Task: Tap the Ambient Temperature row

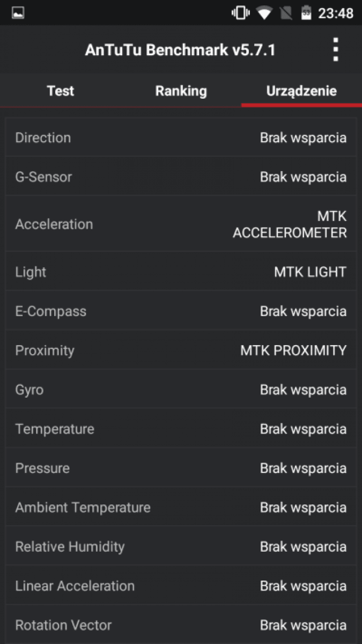Action: click(x=181, y=507)
